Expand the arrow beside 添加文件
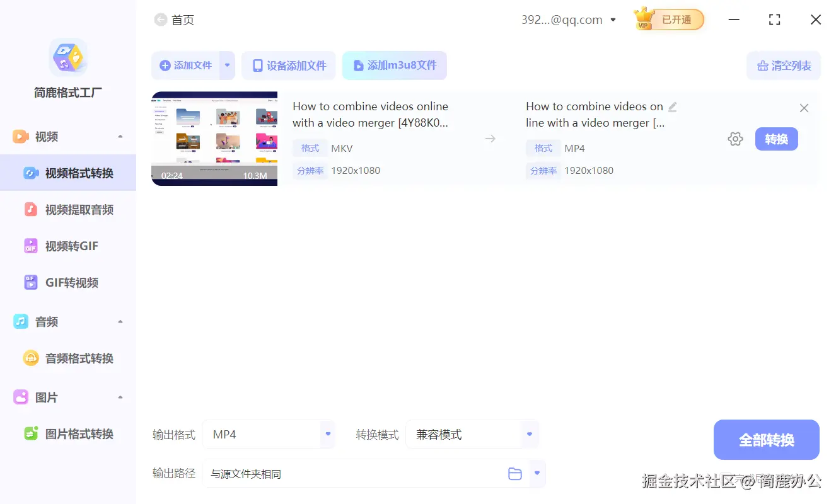Image resolution: width=836 pixels, height=504 pixels. click(227, 65)
